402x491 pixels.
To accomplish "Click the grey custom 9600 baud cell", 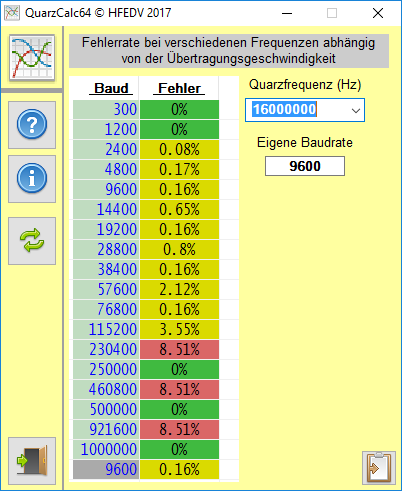I will (106, 469).
